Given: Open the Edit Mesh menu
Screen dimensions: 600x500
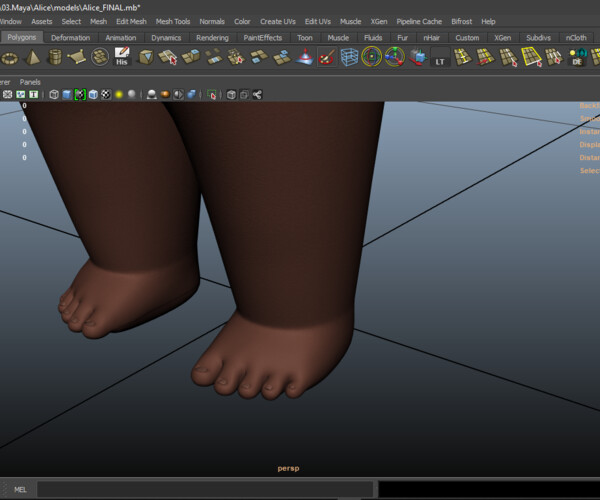Looking at the screenshot, I should tap(131, 21).
